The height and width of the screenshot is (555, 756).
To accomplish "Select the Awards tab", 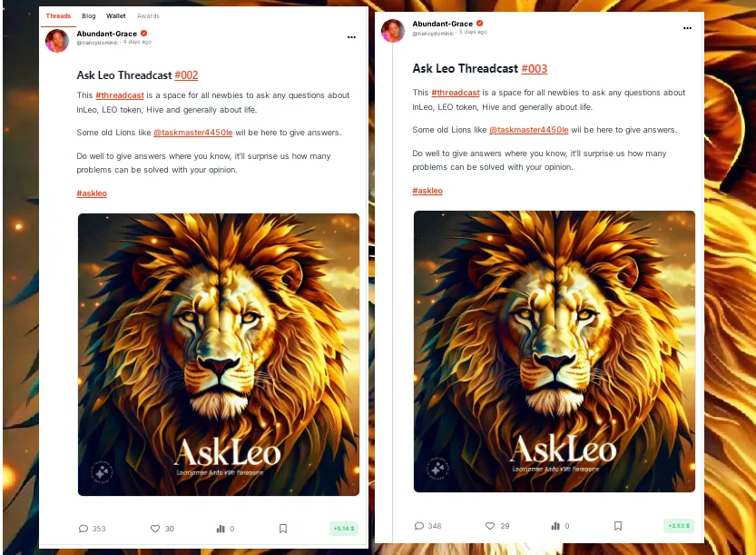I will click(148, 16).
